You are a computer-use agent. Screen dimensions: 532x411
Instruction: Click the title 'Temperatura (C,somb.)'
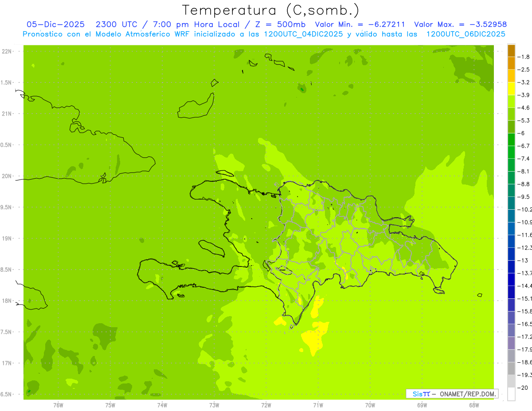coord(271,10)
